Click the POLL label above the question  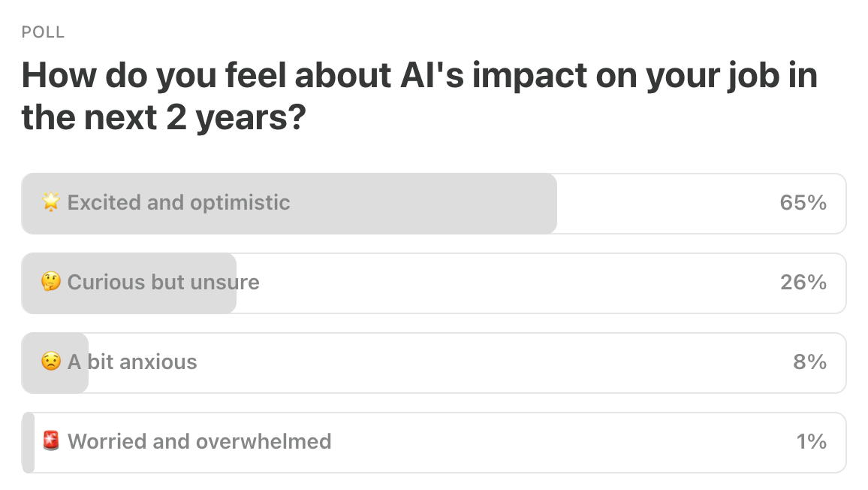coord(42,32)
